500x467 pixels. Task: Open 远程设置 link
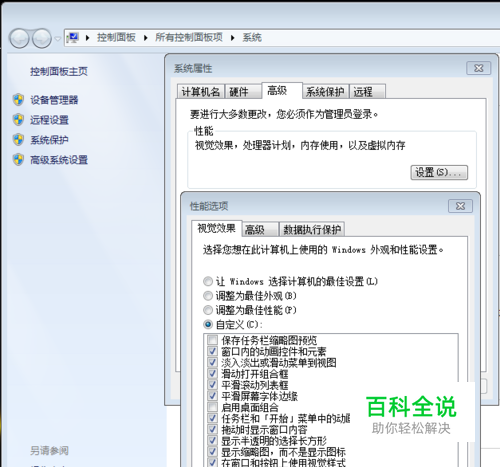tap(49, 120)
